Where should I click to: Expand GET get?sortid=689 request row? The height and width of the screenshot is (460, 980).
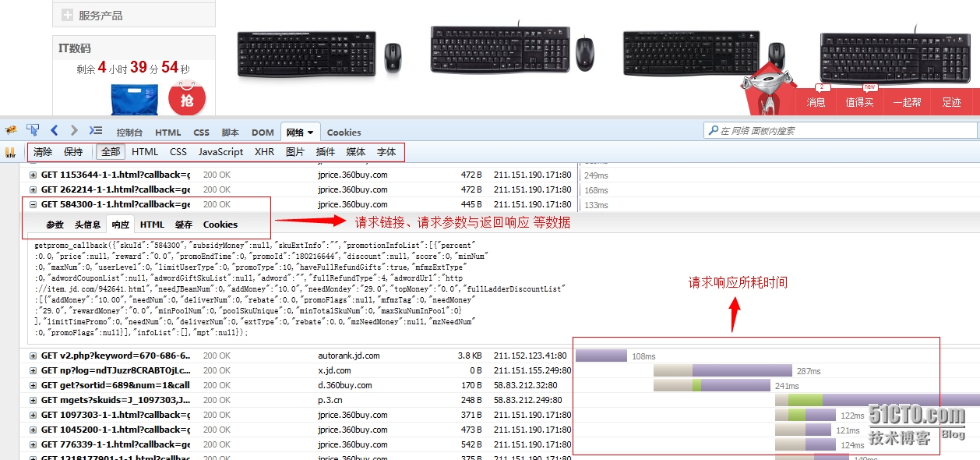33,385
